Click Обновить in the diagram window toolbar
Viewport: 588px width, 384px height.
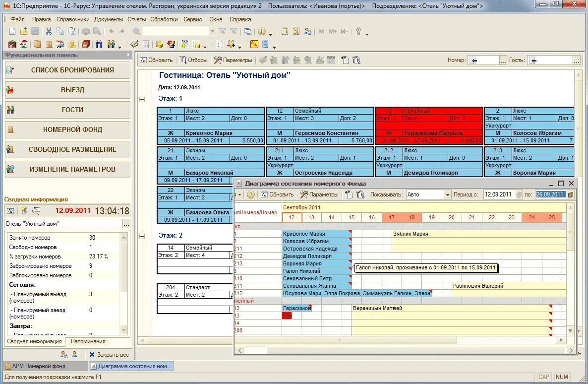(277, 194)
